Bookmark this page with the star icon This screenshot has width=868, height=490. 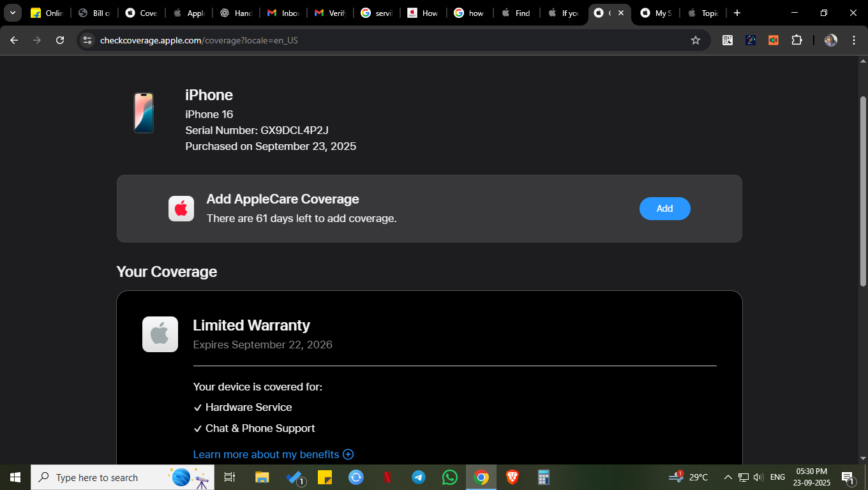696,40
